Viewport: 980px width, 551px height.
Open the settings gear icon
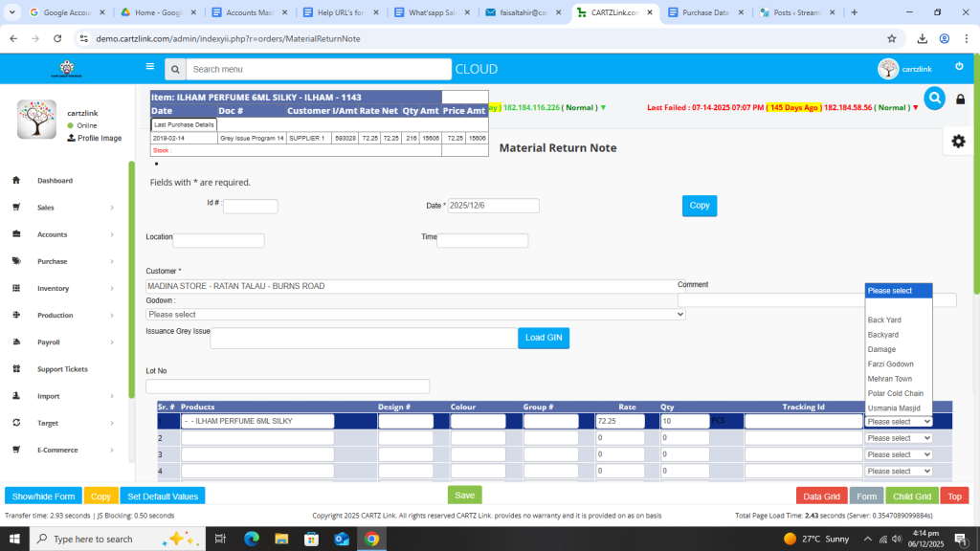[958, 141]
